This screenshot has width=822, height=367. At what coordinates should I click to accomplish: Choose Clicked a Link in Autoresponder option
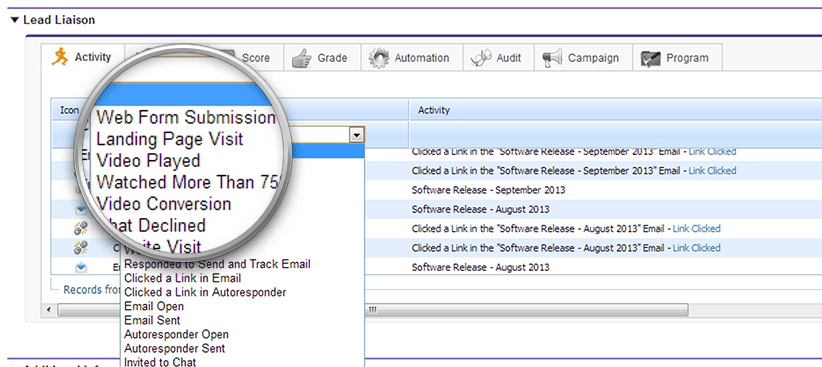point(205,292)
